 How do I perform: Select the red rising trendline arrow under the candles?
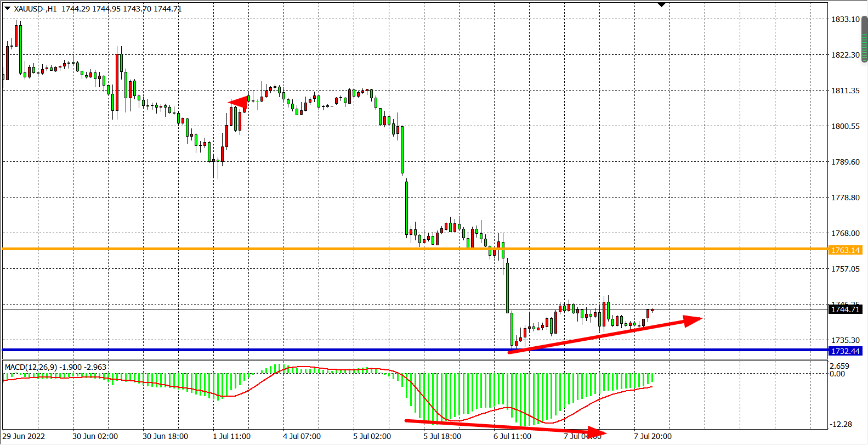click(x=603, y=334)
